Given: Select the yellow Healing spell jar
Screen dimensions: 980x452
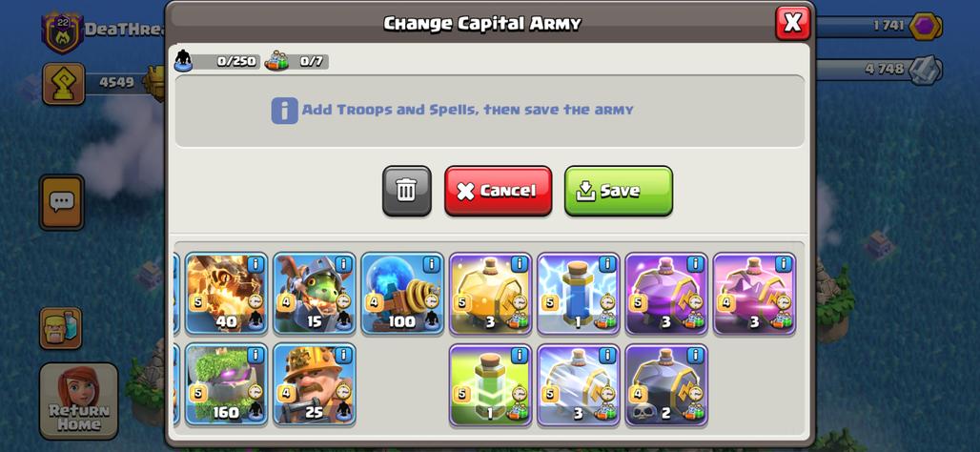Looking at the screenshot, I should point(491,294).
